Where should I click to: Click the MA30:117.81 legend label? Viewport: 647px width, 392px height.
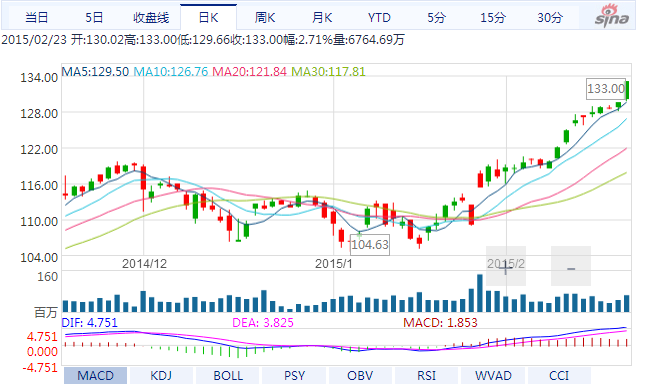[x=328, y=72]
